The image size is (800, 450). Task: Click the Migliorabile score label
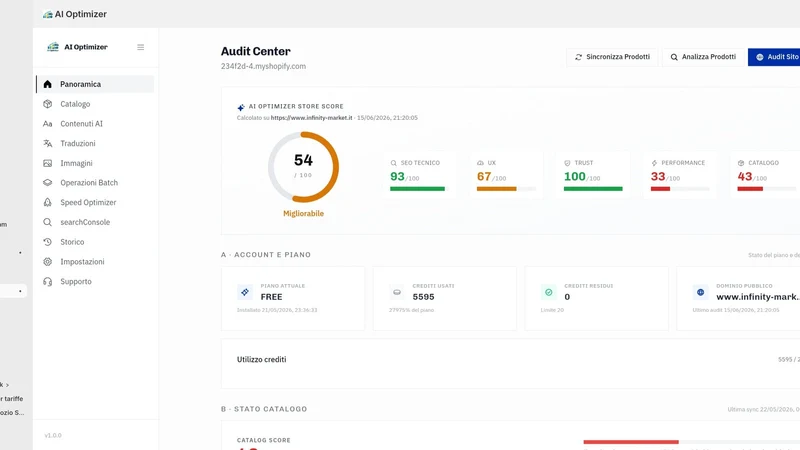(x=304, y=214)
